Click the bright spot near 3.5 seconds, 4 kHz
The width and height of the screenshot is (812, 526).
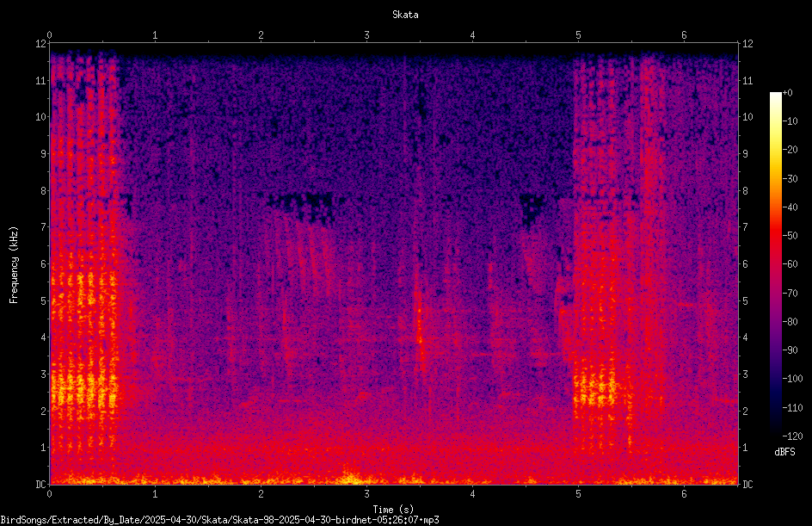click(x=420, y=340)
